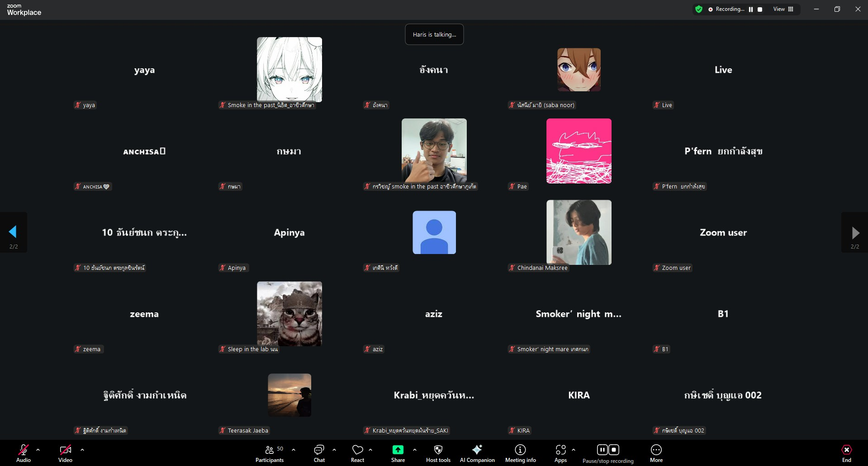Viewport: 868px width, 466px height.
Task: Stop recording from the top bar
Action: click(760, 9)
